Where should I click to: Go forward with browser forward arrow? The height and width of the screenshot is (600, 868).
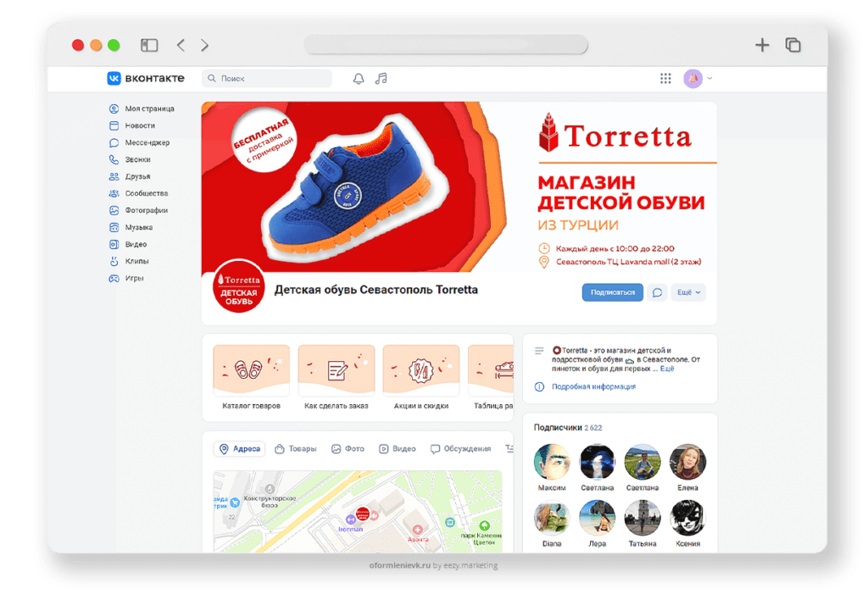(205, 46)
